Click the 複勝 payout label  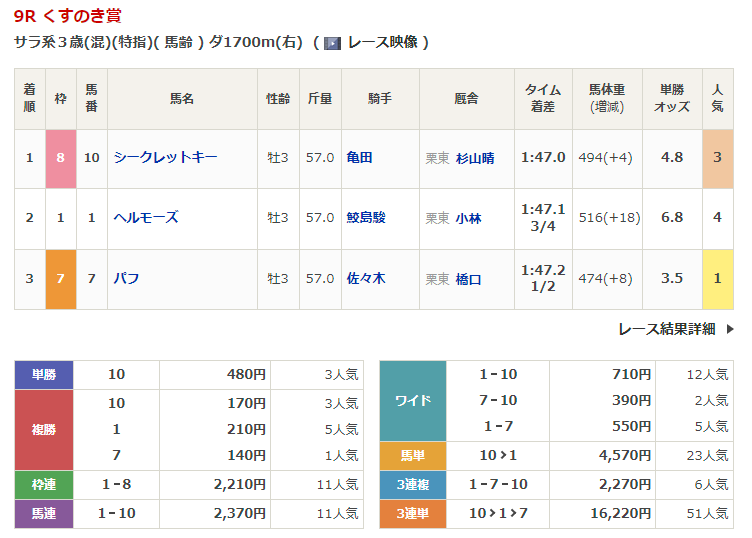tap(44, 429)
